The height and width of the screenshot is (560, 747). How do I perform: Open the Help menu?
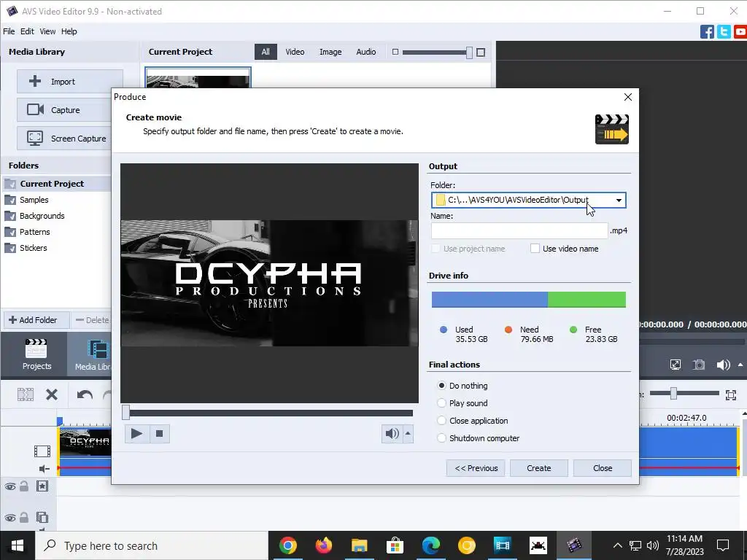pyautogui.click(x=69, y=31)
